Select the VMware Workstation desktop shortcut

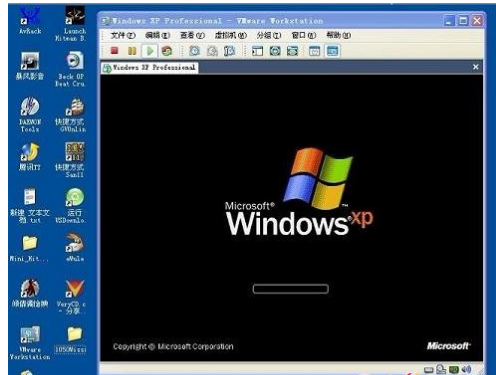[30, 342]
